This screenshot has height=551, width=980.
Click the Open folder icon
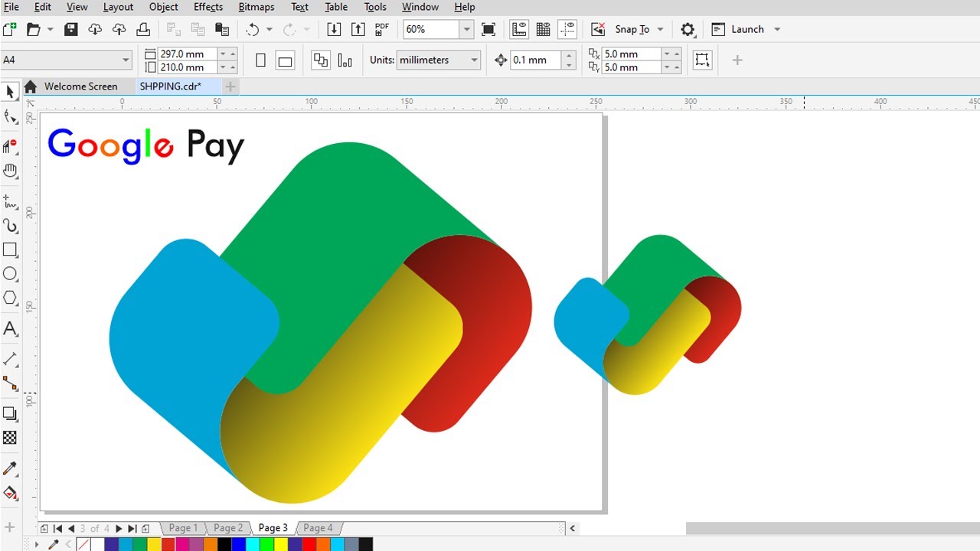coord(33,29)
